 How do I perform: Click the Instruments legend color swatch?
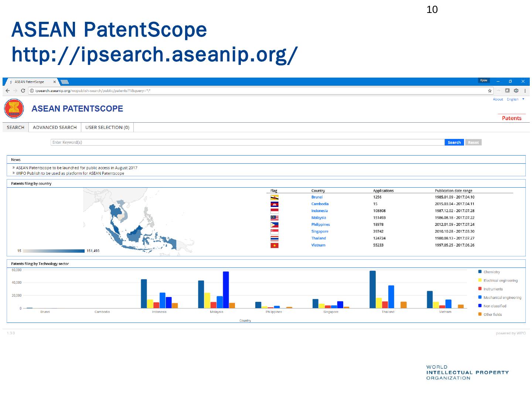(x=480, y=289)
